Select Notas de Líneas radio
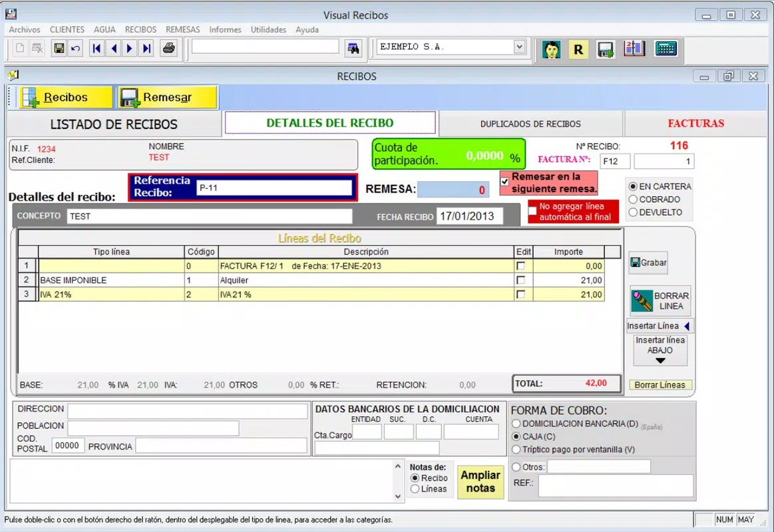The image size is (774, 532). coord(415,489)
